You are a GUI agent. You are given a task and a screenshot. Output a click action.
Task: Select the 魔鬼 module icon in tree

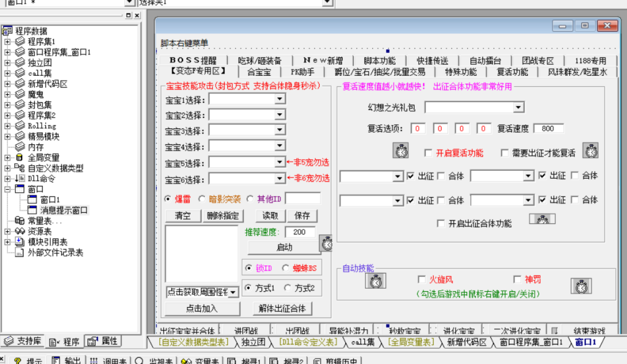tap(20, 94)
